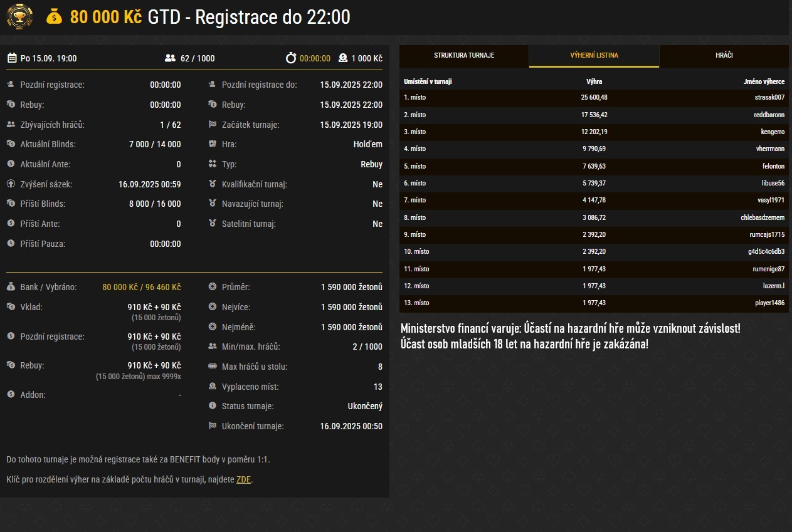The height and width of the screenshot is (532, 792).
Task: Open the Struktura turnaje tab
Action: tap(464, 56)
